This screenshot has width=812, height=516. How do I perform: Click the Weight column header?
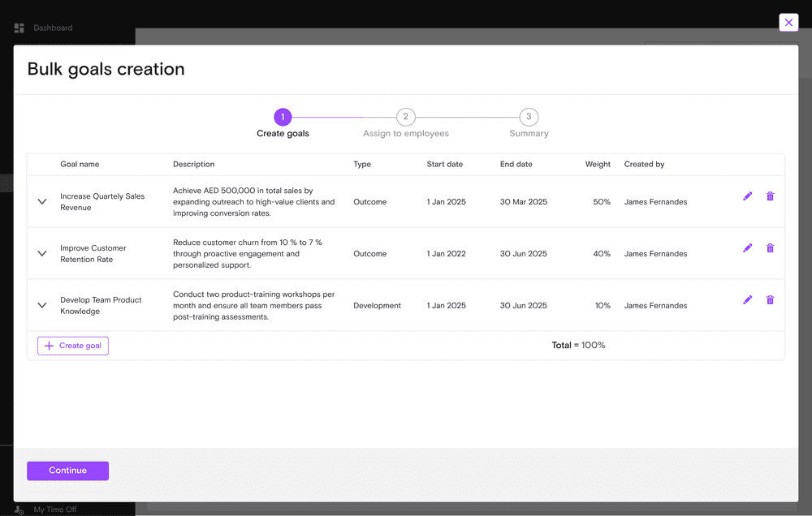point(598,165)
